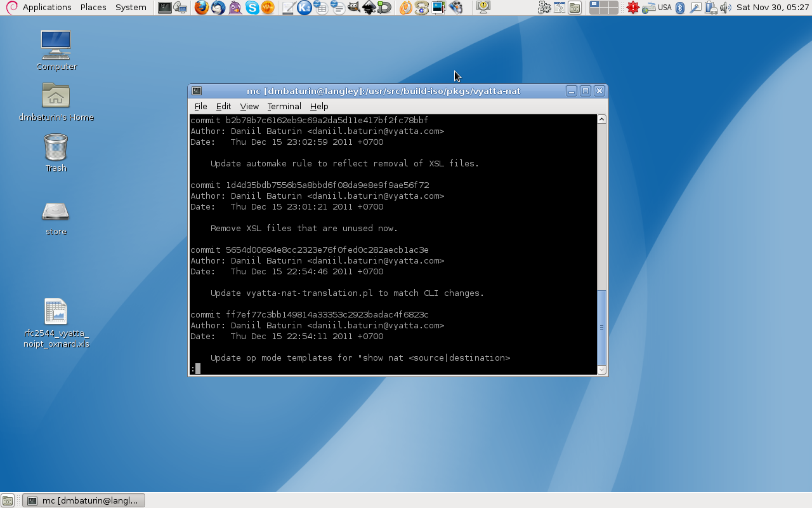The image size is (812, 508).
Task: Open terminal window menu icon in titlebar
Action: coord(197,91)
